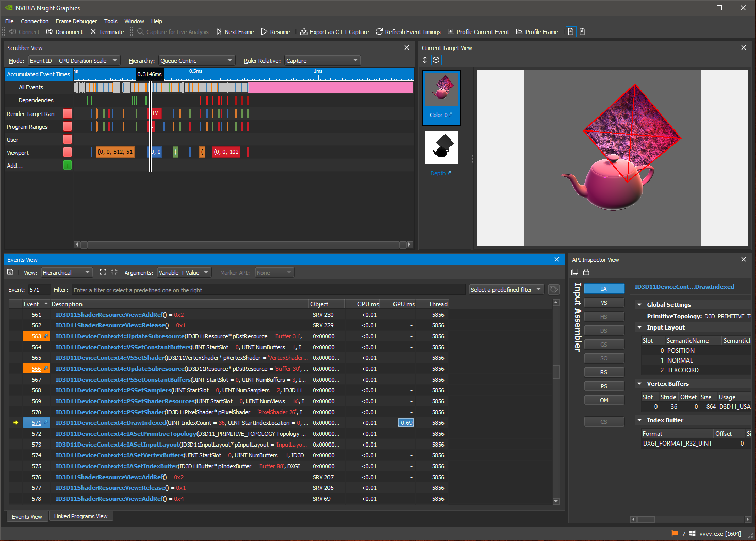Switch to the Linked Programs View tab
The width and height of the screenshot is (756, 541).
81,516
